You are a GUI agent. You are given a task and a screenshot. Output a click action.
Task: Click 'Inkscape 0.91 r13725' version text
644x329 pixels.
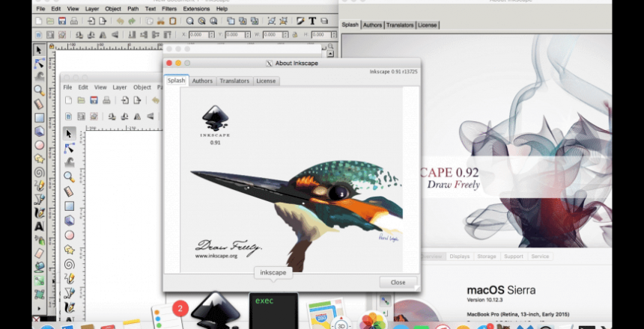click(393, 71)
